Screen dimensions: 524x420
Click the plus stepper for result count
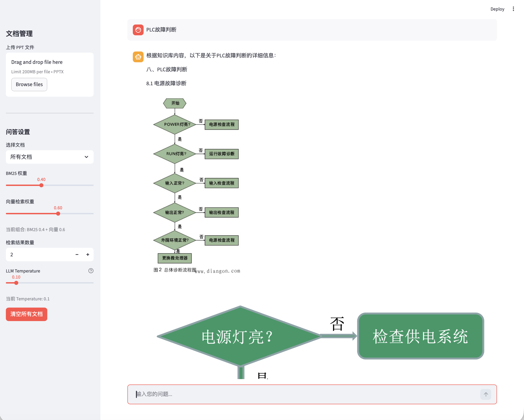88,255
